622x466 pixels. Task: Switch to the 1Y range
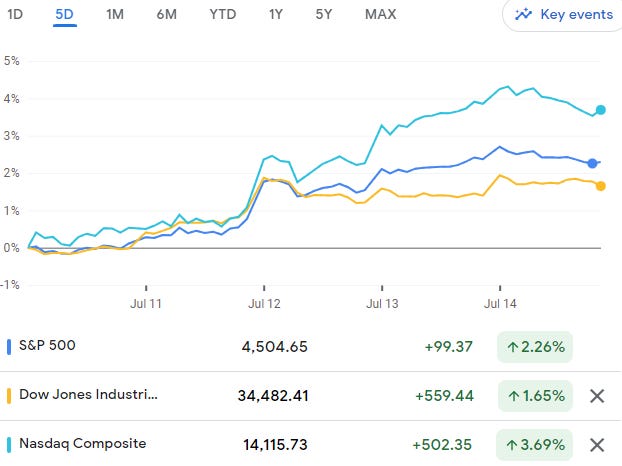click(x=276, y=15)
